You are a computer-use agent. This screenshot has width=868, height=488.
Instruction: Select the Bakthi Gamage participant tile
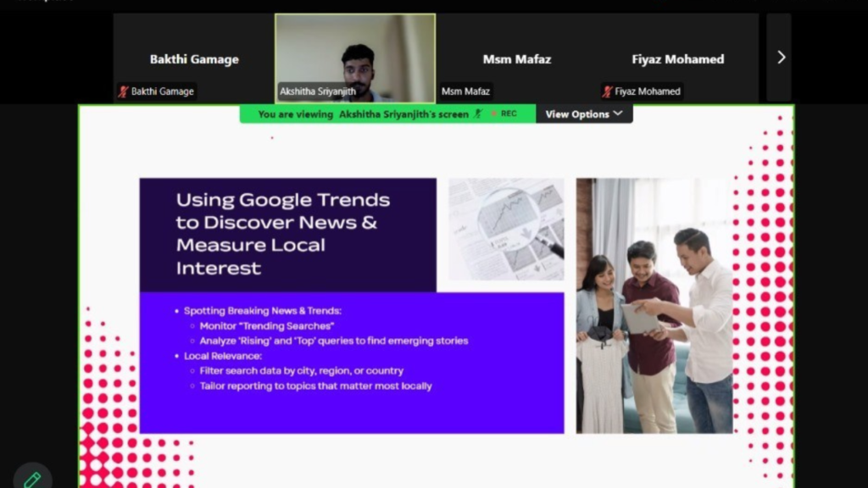(194, 58)
